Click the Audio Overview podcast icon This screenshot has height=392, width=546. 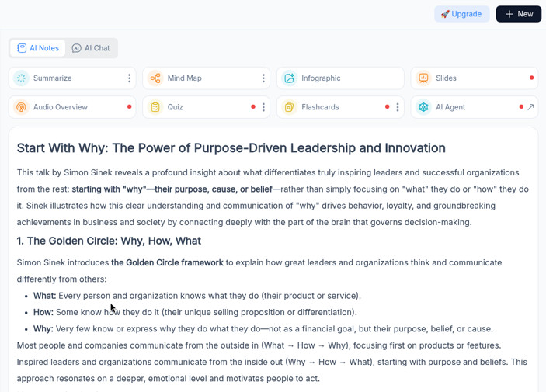[21, 107]
